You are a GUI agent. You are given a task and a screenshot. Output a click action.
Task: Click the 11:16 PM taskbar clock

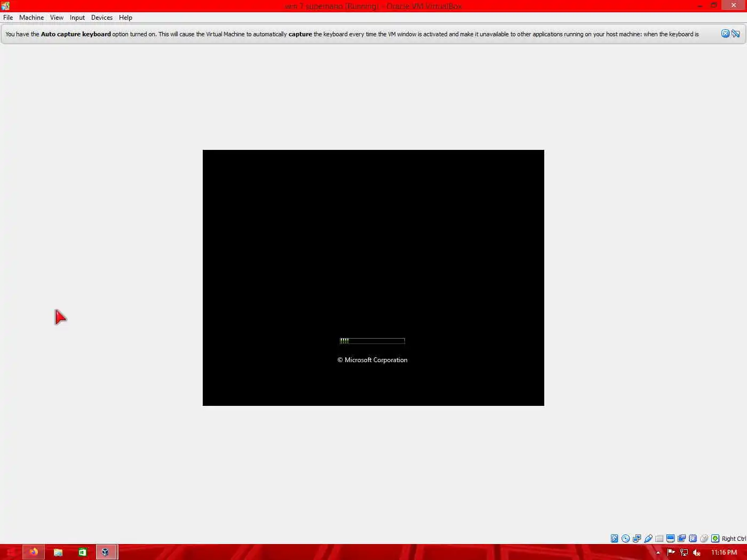pos(724,553)
